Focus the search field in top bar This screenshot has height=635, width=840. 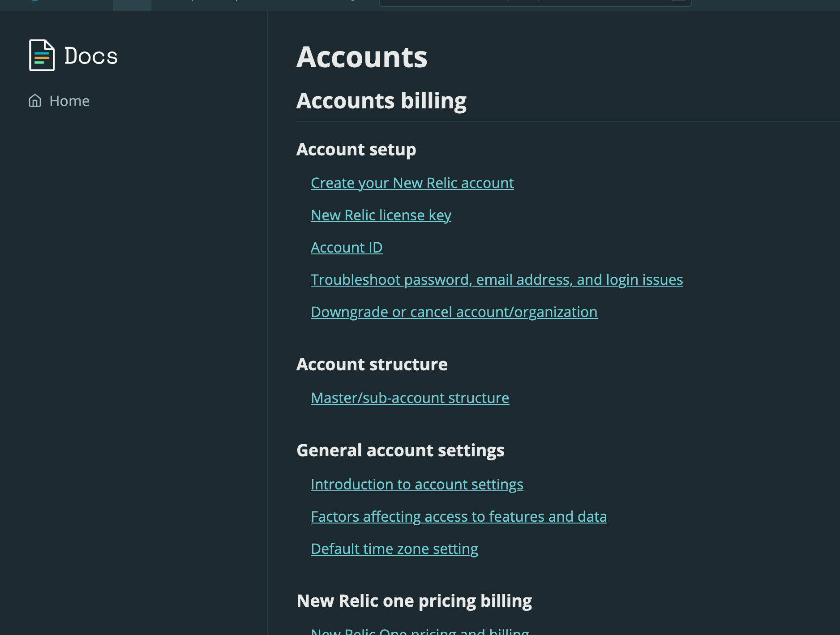point(535,3)
